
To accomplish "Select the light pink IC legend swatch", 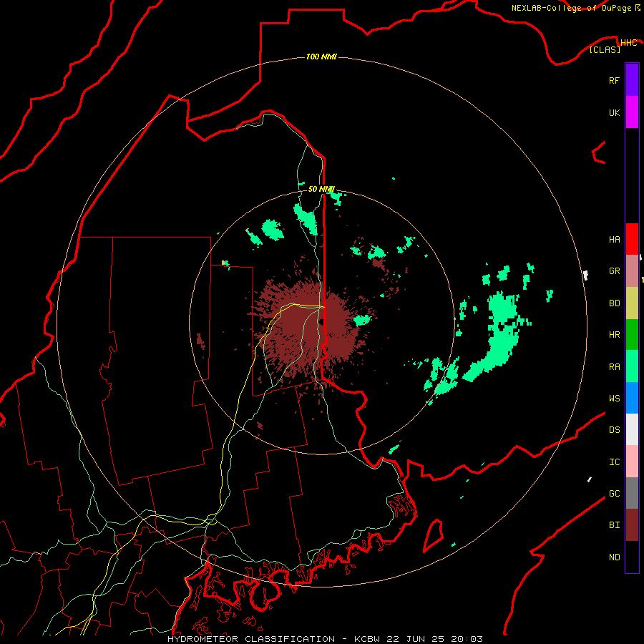I will tap(632, 462).
